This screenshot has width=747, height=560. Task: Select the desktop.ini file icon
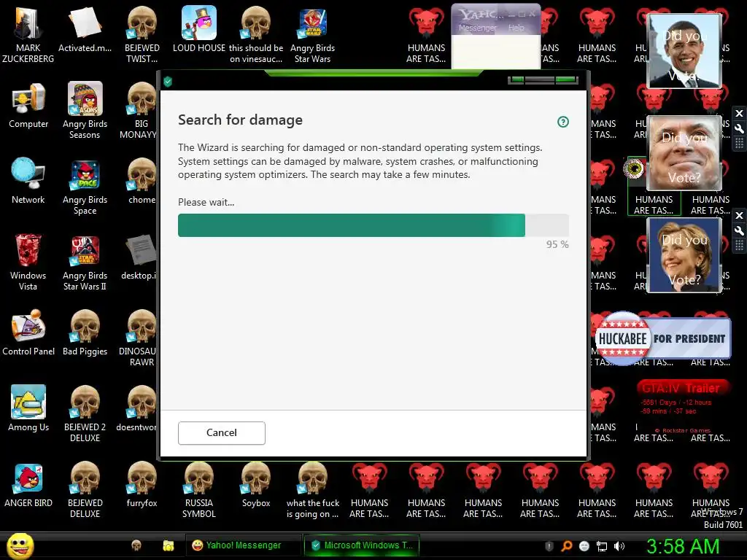[x=139, y=257]
